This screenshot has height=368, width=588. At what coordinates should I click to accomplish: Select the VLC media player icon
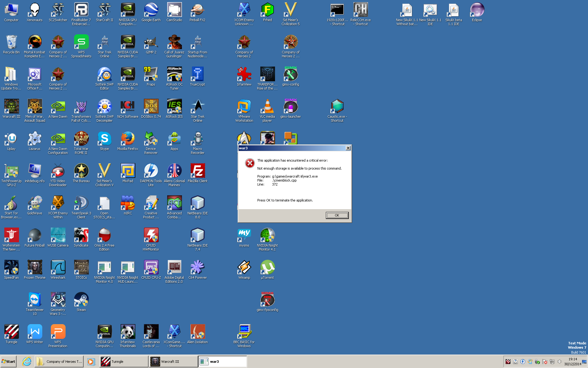[x=267, y=107]
